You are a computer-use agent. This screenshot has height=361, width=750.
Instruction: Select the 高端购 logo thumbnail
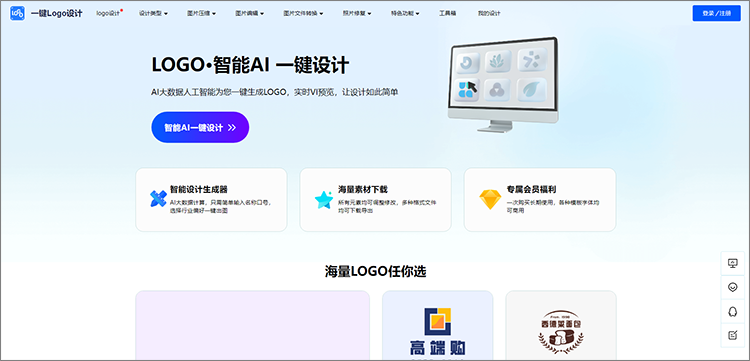pos(437,325)
